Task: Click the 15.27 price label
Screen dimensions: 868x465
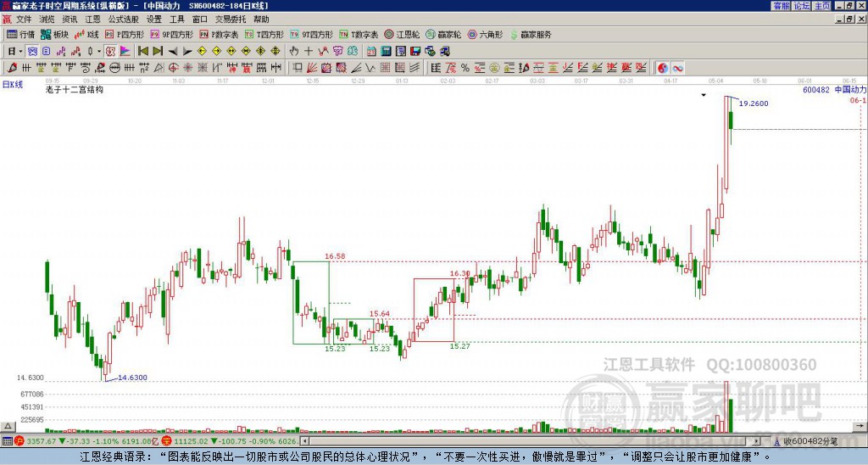Action: click(x=460, y=346)
